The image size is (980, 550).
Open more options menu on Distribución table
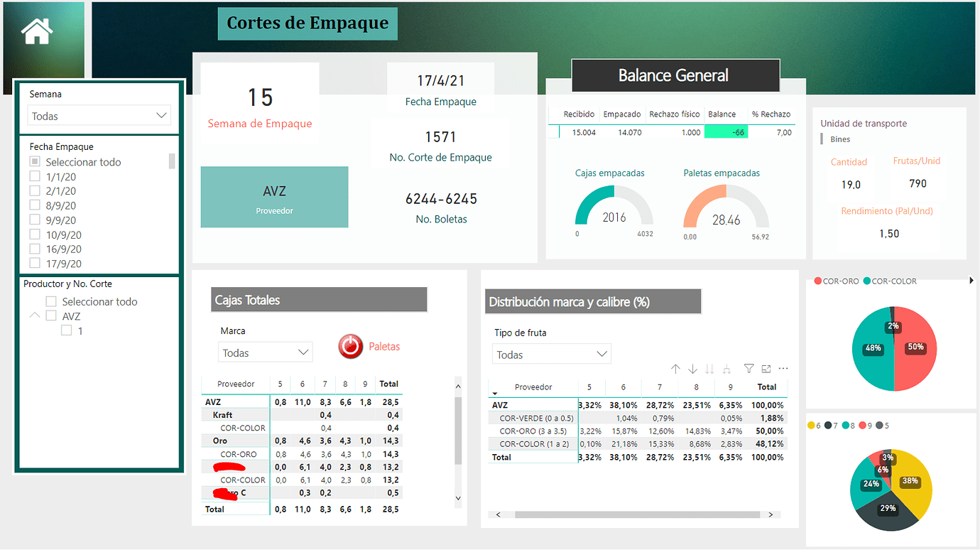tap(783, 368)
